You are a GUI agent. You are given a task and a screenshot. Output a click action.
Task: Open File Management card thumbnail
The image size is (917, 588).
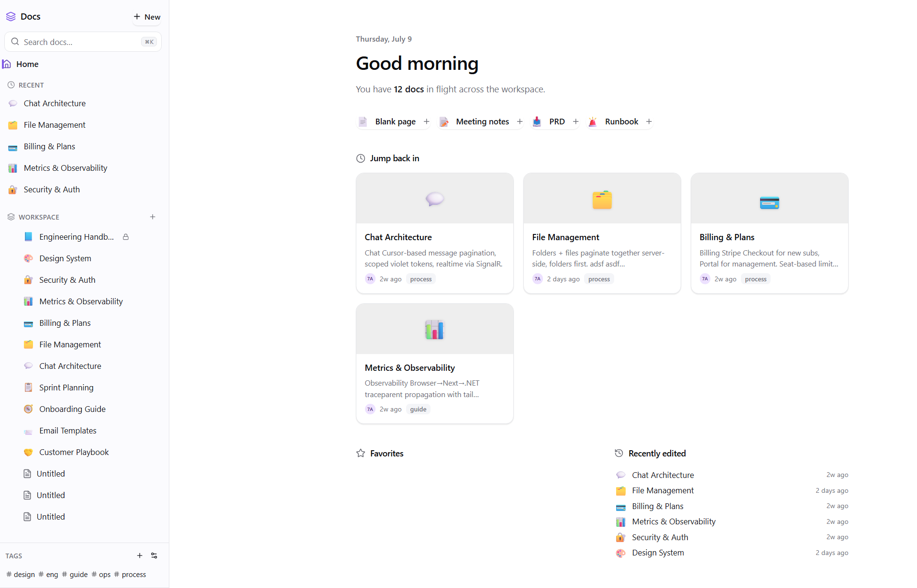pos(602,199)
